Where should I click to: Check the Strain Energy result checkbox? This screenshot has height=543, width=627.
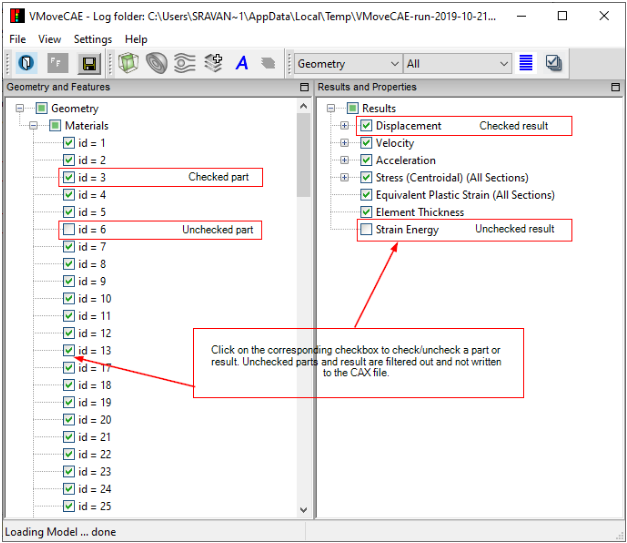(366, 229)
